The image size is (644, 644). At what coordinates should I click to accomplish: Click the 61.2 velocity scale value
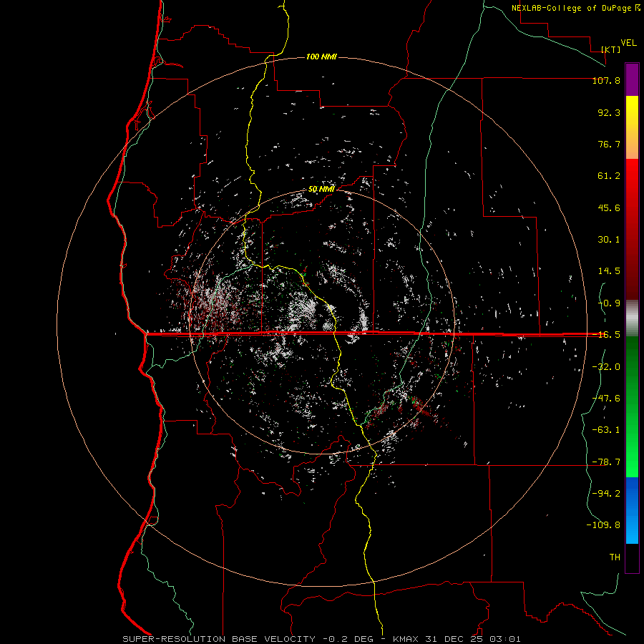point(609,176)
